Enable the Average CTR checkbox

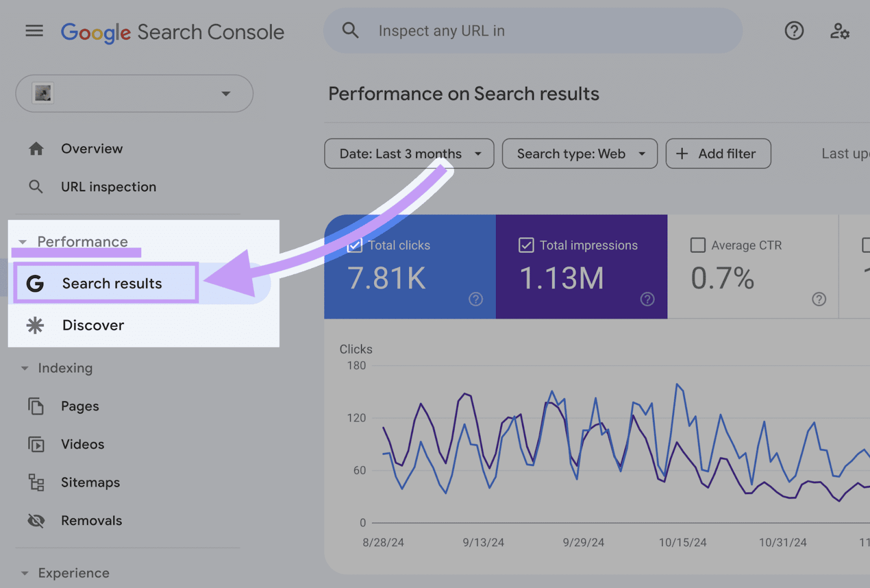pyautogui.click(x=698, y=246)
